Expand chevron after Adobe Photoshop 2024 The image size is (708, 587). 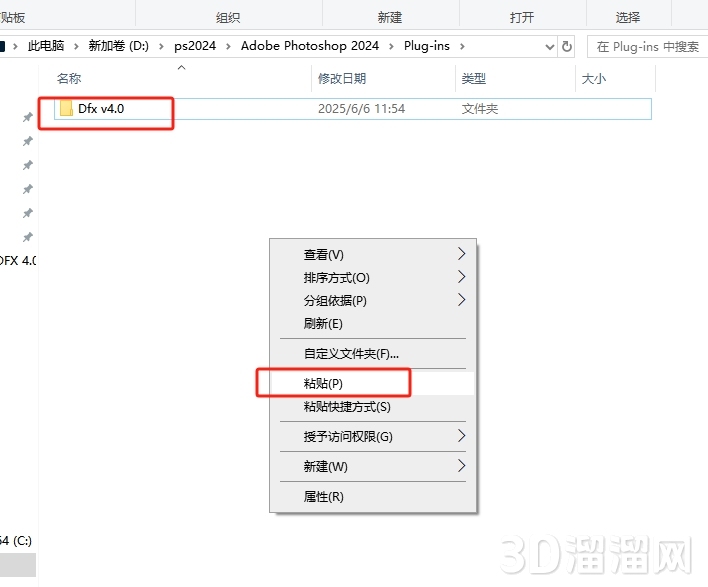point(391,46)
